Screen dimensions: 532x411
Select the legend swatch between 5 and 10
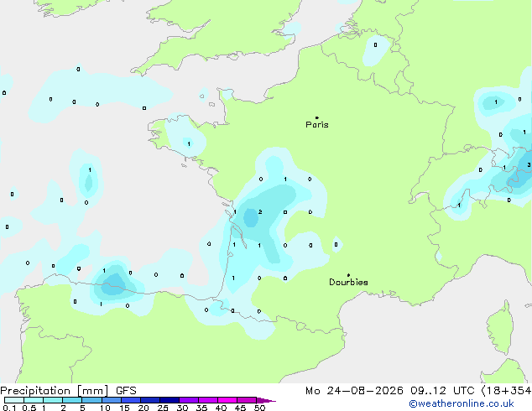[x=91, y=400]
